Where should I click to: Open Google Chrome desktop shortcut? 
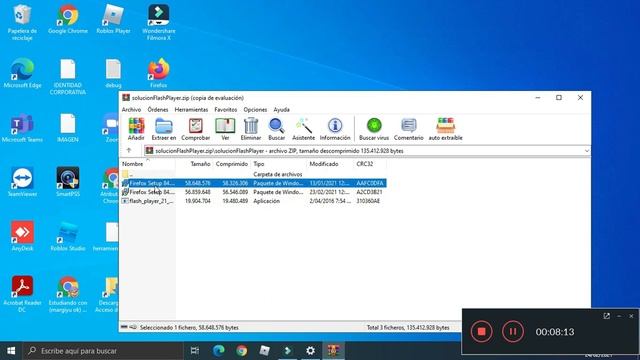click(x=68, y=19)
